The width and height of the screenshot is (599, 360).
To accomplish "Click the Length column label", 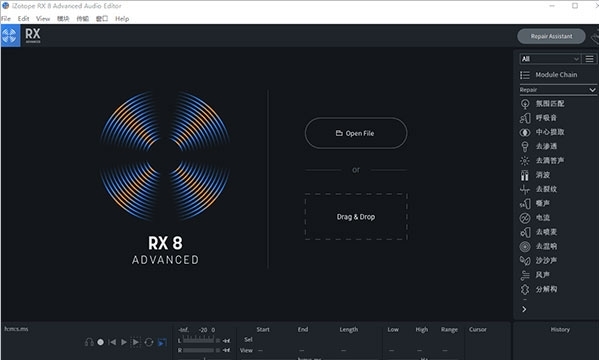I will (348, 329).
